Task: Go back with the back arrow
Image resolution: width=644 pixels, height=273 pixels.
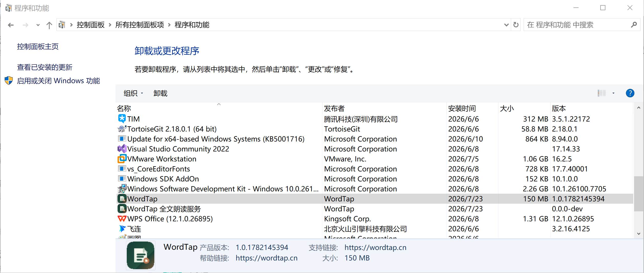Action: (11, 25)
